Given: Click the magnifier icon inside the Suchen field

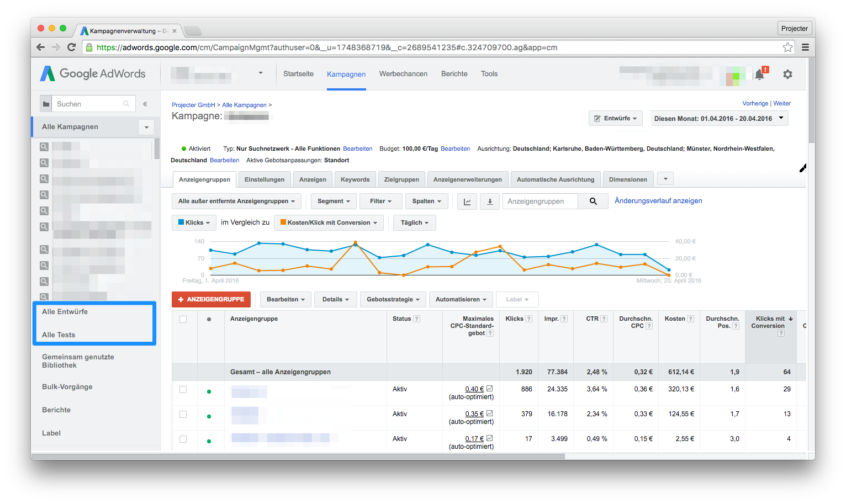Looking at the screenshot, I should coord(126,104).
